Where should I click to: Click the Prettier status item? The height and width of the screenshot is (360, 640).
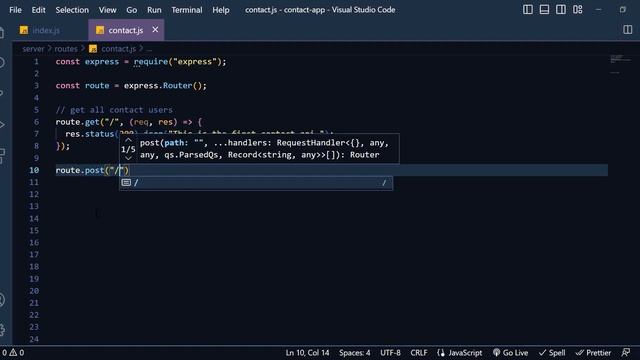click(x=593, y=353)
